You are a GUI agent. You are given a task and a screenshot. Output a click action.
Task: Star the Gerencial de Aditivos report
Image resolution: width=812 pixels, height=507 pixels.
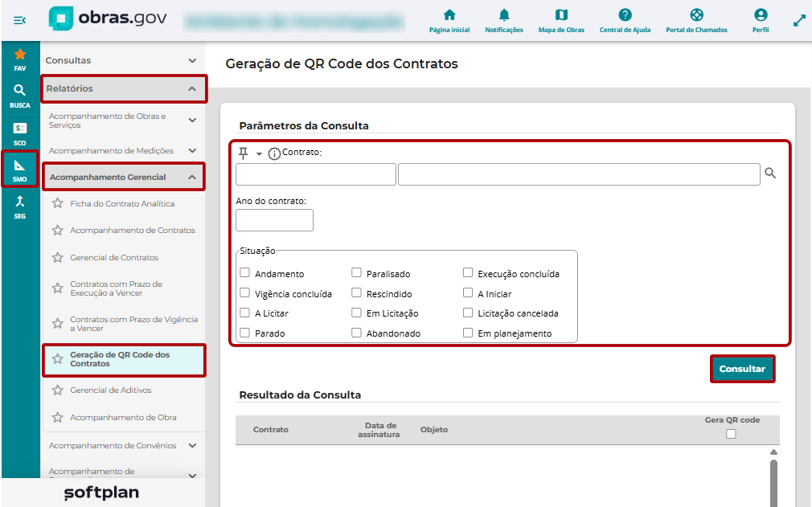(x=57, y=390)
